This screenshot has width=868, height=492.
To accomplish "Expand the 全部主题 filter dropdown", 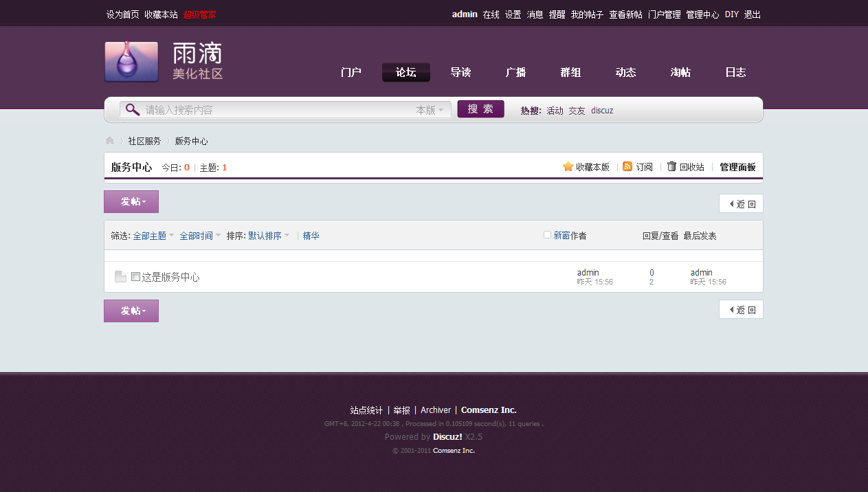I will pyautogui.click(x=153, y=236).
